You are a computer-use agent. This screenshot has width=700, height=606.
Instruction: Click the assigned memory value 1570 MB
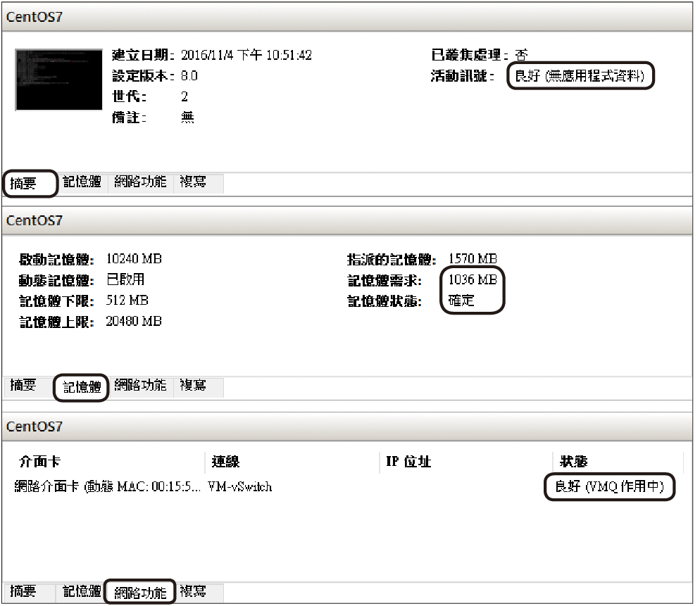[x=473, y=259]
